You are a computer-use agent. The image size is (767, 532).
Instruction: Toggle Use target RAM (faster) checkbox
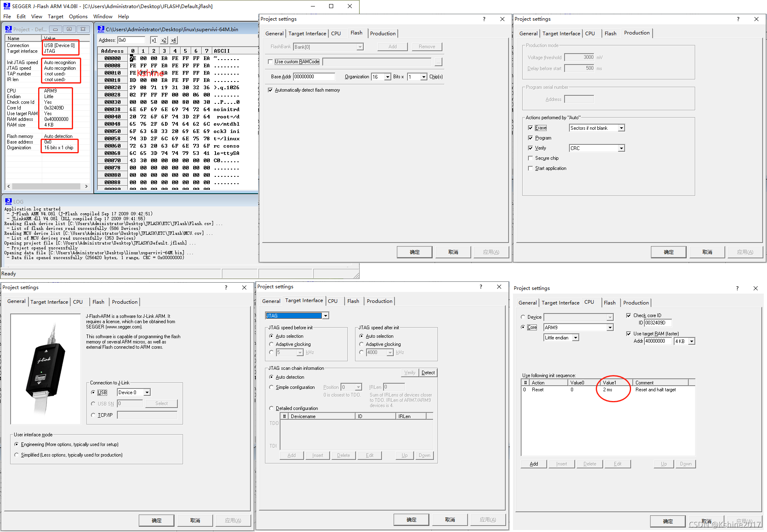pos(629,334)
